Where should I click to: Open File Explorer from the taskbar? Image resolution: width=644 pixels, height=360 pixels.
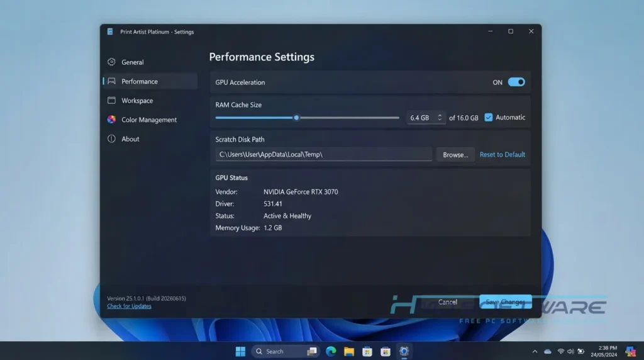(349, 351)
